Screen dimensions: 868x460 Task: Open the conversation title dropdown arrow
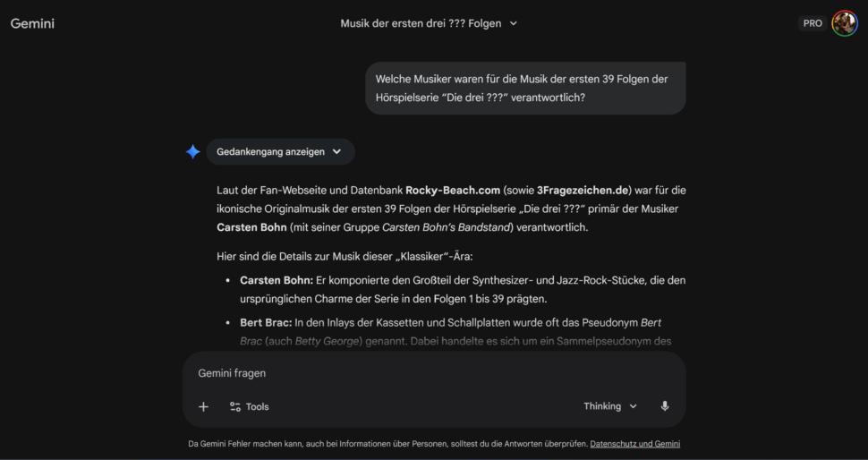point(514,23)
